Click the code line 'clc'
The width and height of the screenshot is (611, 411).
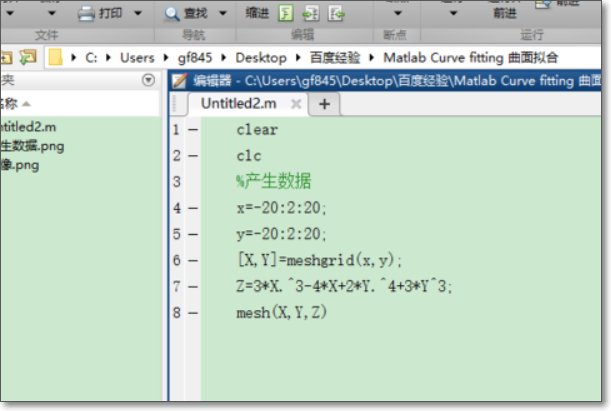(x=249, y=156)
